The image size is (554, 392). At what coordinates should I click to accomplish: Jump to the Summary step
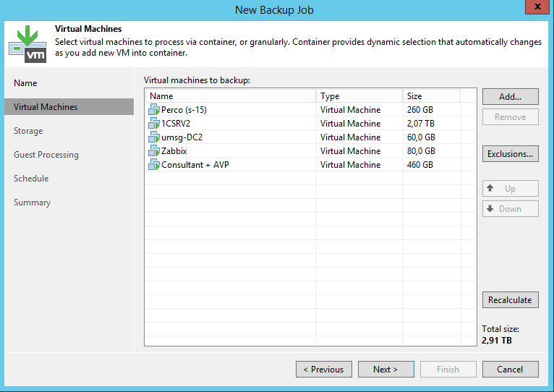[32, 203]
